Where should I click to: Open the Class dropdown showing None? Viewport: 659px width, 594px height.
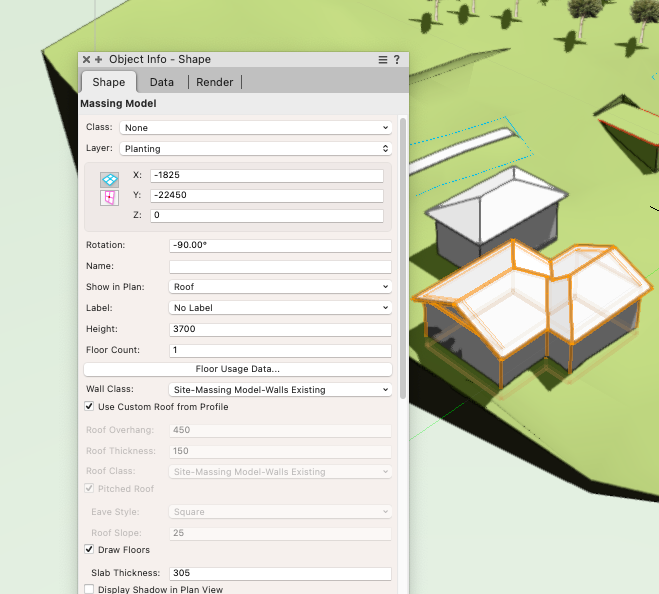[255, 128]
